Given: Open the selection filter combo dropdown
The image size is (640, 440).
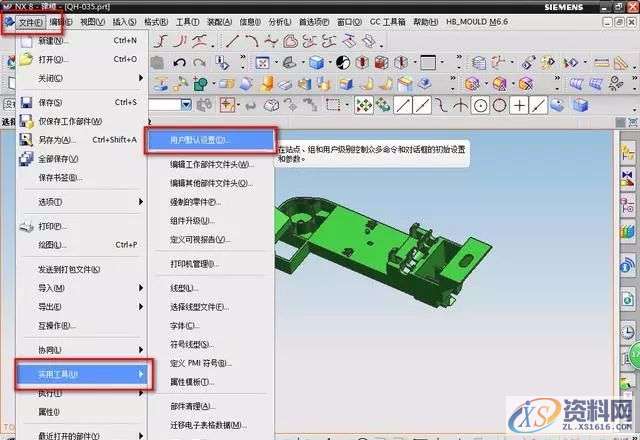Looking at the screenshot, I should click(x=186, y=105).
